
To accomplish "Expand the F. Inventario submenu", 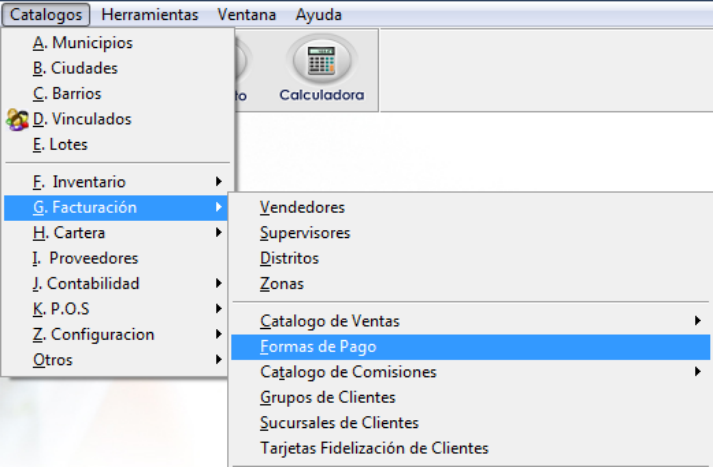I will point(115,182).
